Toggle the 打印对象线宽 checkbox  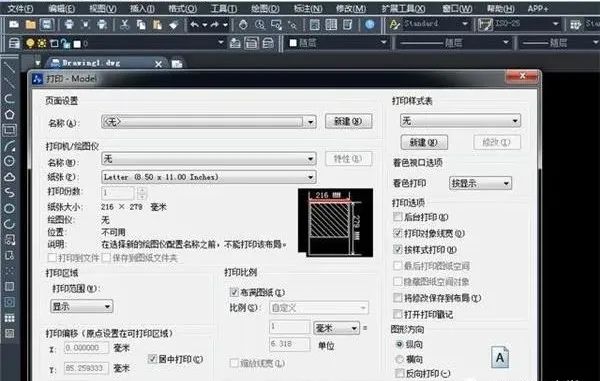coord(397,233)
